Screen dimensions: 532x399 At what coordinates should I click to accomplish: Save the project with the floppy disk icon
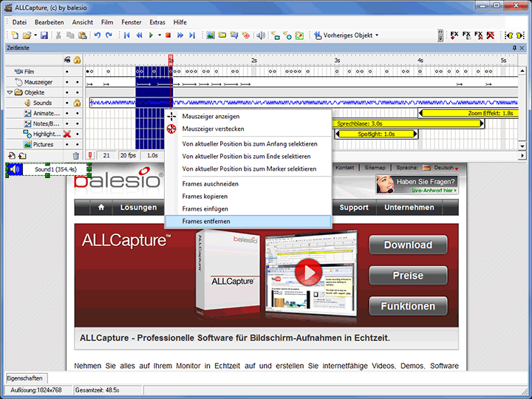pyautogui.click(x=44, y=35)
